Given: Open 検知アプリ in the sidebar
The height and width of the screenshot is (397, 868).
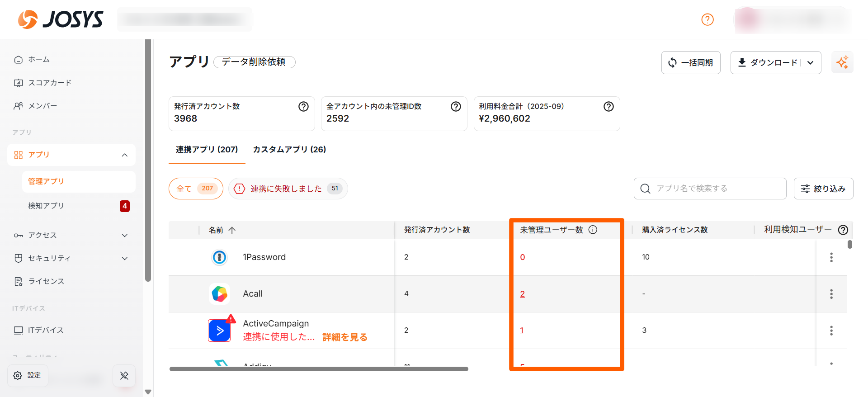Looking at the screenshot, I should click(x=46, y=206).
